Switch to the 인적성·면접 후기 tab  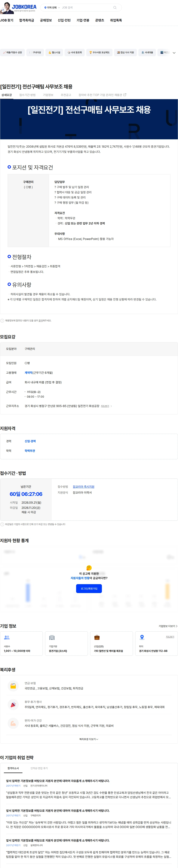39,768
